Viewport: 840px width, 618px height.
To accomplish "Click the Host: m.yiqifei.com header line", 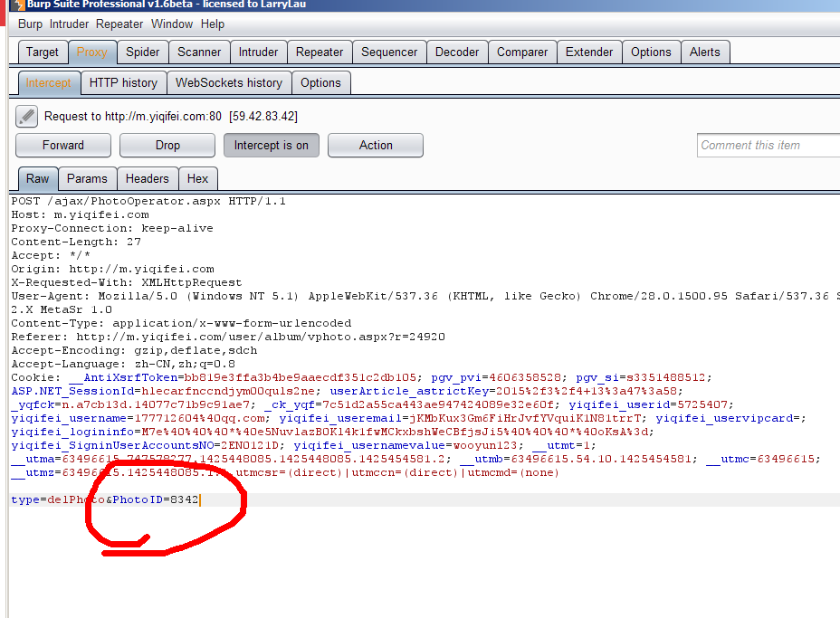I will [x=81, y=214].
